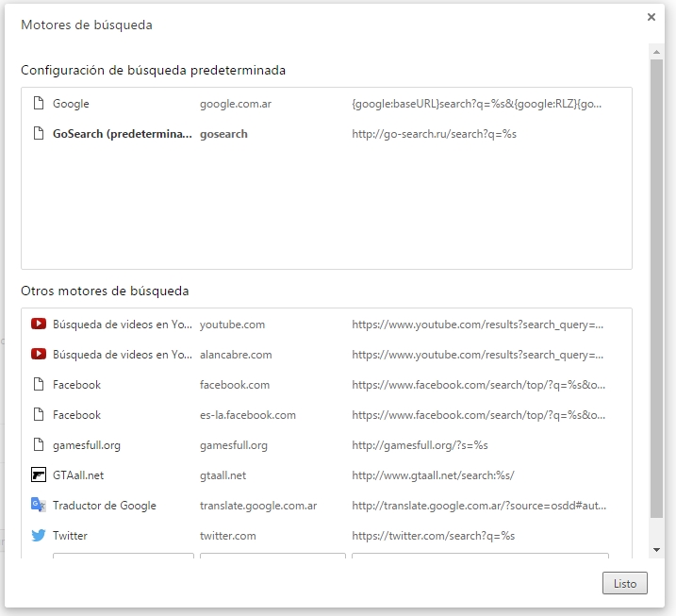
Task: Select the gamesfull.org engine name
Action: click(x=87, y=445)
